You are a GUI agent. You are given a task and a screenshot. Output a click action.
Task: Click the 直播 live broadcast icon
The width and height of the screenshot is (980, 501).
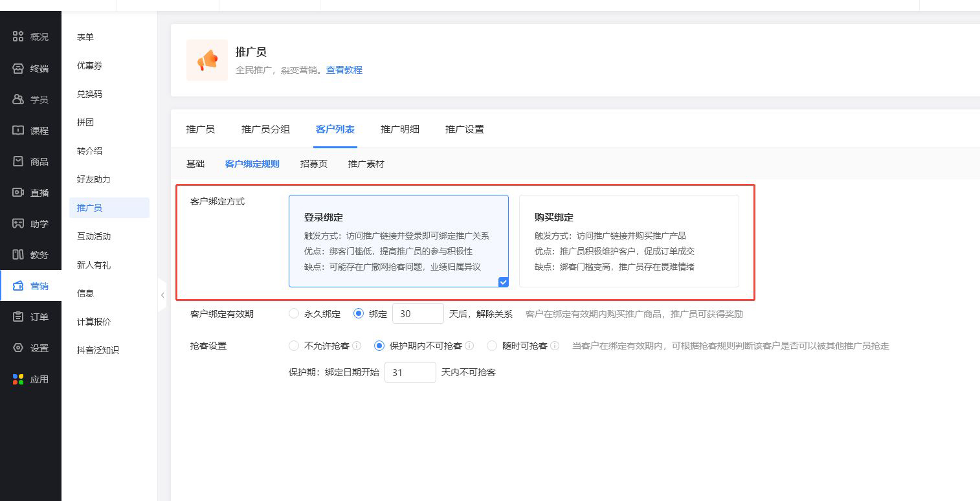18,192
